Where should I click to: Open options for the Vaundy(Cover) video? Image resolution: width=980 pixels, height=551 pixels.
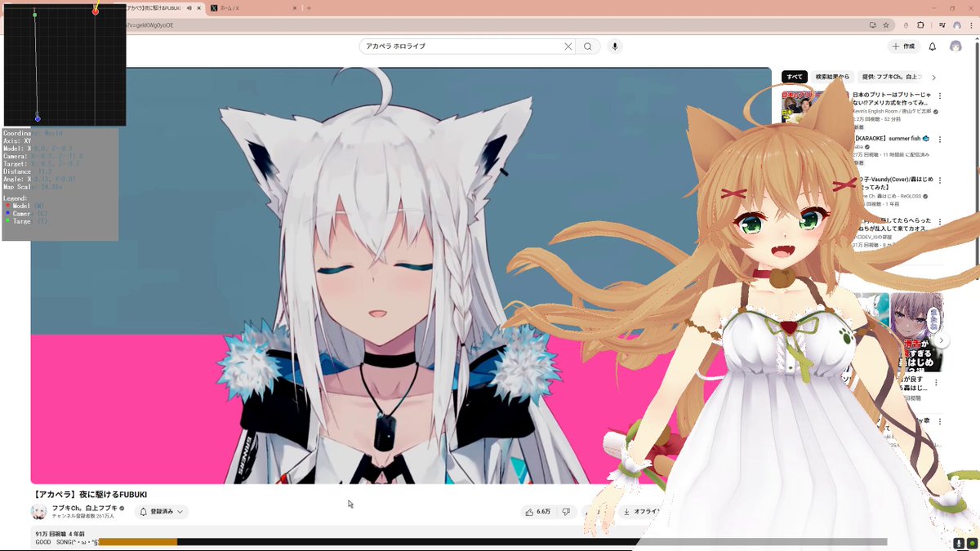(940, 179)
